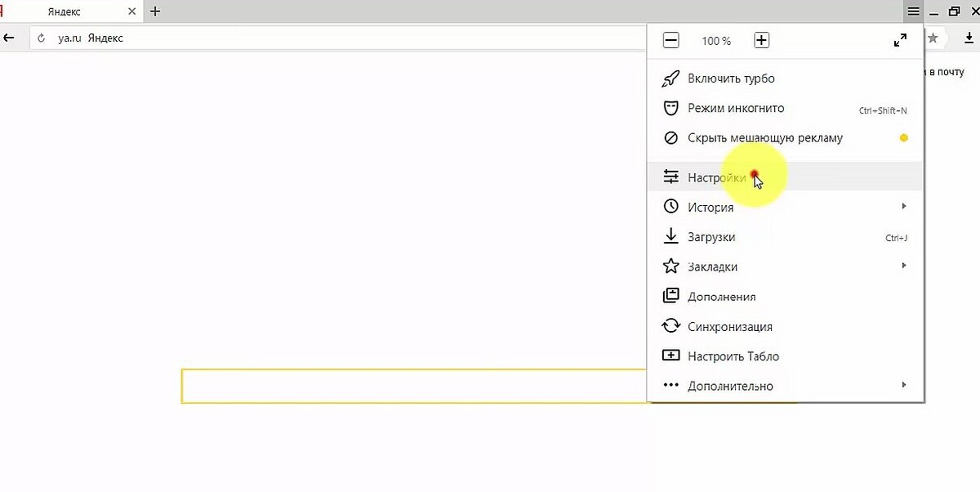The width and height of the screenshot is (980, 492).
Task: Click the three-dots Дополнительно icon
Action: pos(670,385)
